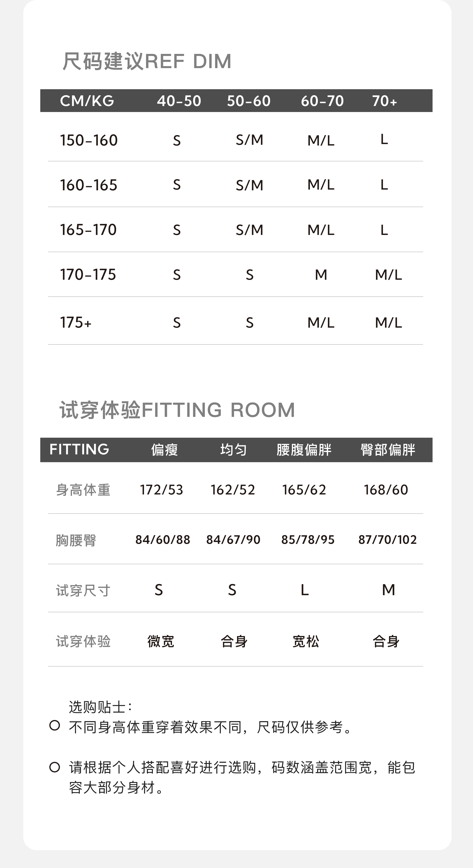Click the 宽松 fitting result
The width and height of the screenshot is (473, 868).
(306, 641)
